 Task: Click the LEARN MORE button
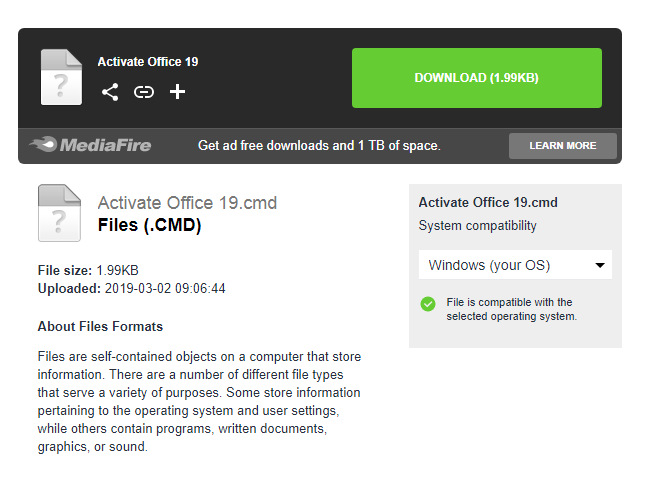click(563, 146)
